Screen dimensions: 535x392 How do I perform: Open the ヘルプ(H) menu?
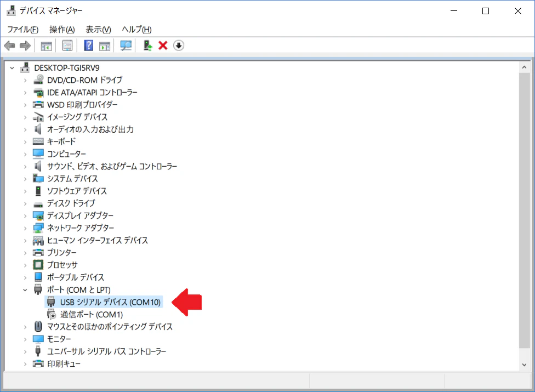(x=136, y=30)
